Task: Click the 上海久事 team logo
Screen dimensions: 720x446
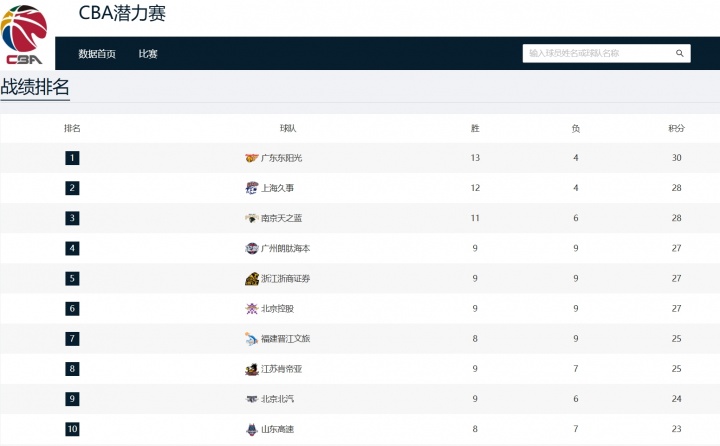Action: point(252,188)
